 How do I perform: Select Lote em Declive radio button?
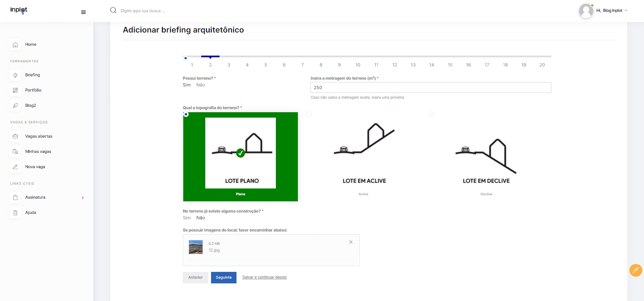[x=432, y=114]
